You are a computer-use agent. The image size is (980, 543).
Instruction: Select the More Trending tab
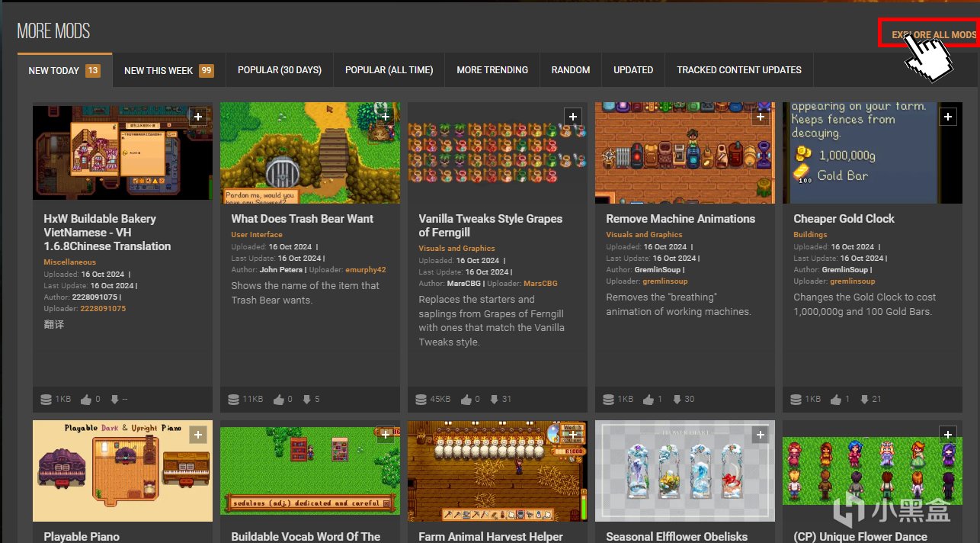492,70
